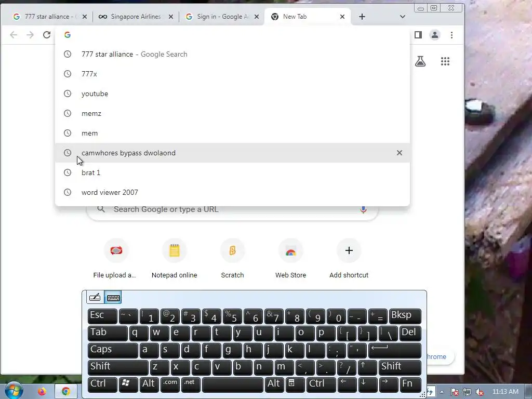Tap the Tab key on the on-screen keyboard
This screenshot has width=532, height=399.
(108, 333)
